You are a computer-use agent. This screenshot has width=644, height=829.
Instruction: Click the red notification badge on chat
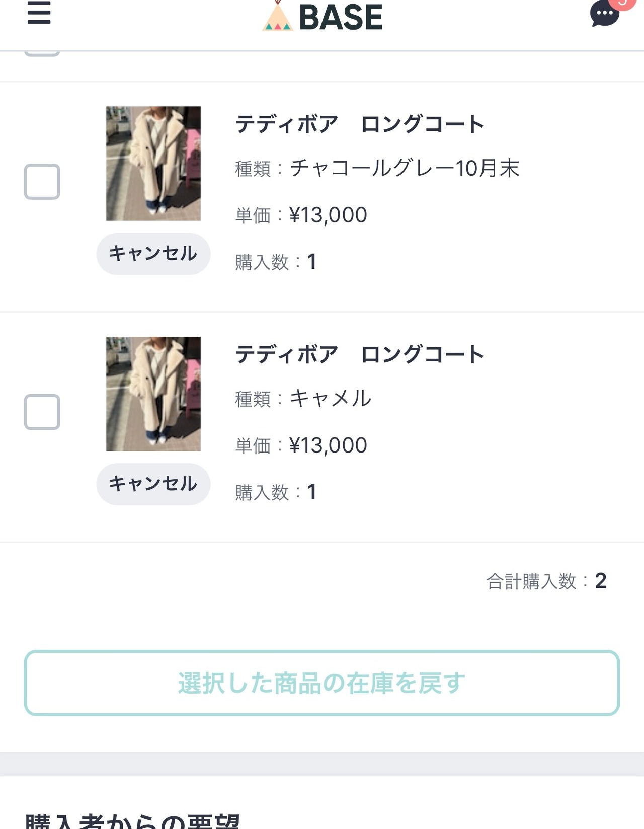[623, 3]
